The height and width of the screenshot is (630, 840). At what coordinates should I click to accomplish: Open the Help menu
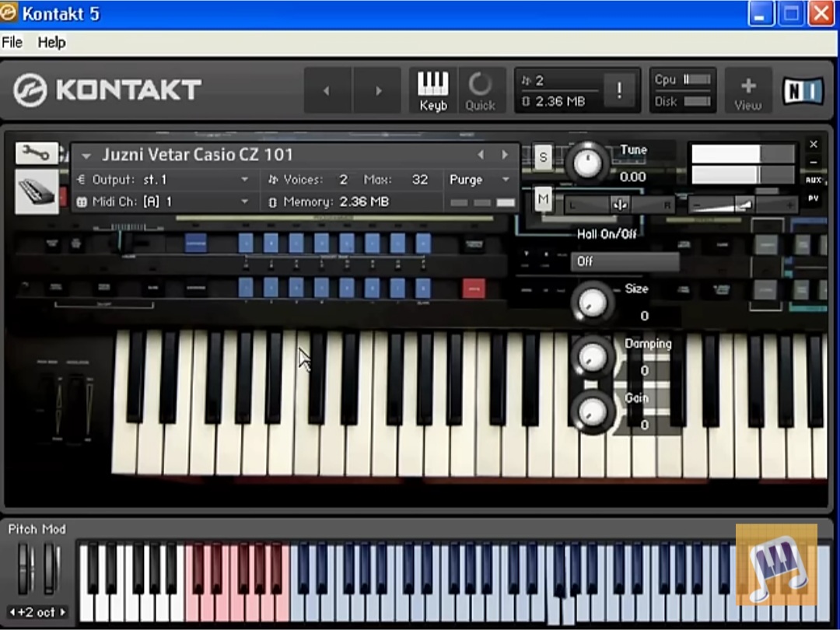click(51, 42)
